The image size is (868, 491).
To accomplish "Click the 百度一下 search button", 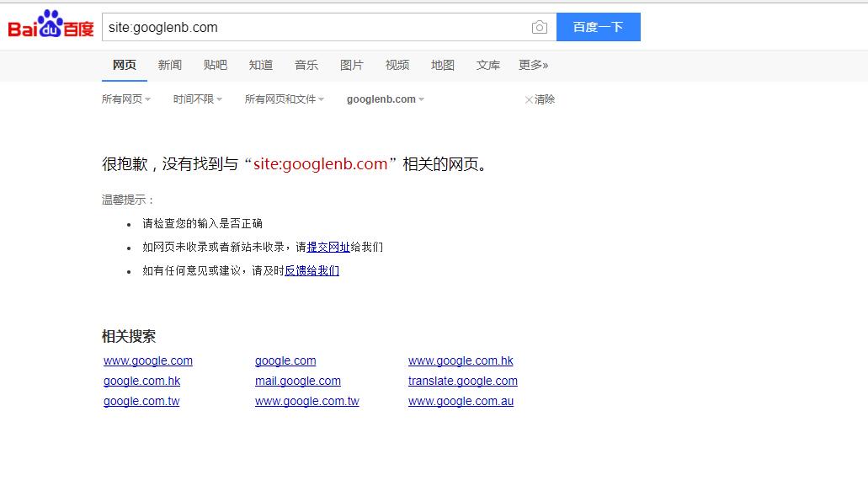I will (599, 27).
